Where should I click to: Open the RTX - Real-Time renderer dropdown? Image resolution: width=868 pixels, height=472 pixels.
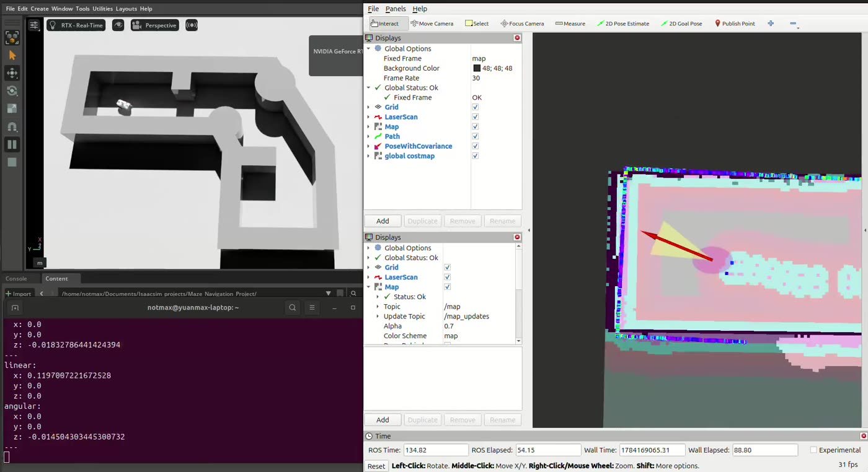coord(76,25)
